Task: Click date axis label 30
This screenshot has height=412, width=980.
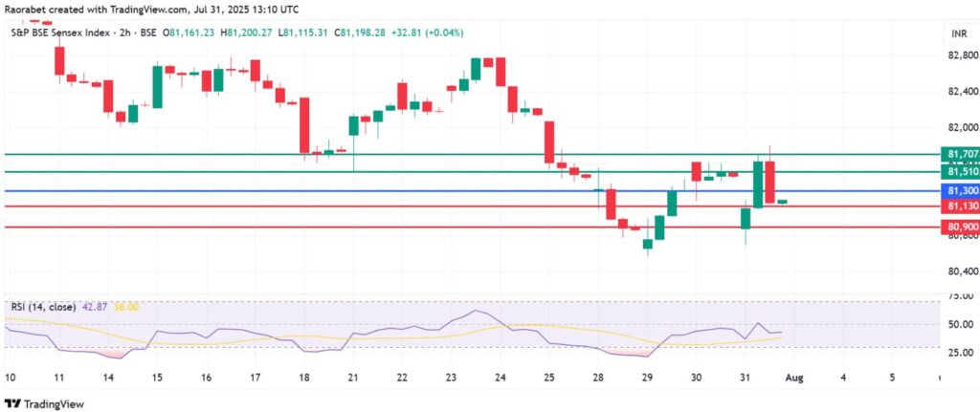Action: point(697,378)
